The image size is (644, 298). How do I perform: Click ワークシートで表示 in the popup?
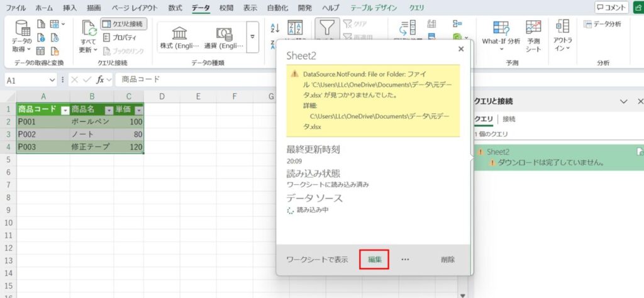pos(317,259)
